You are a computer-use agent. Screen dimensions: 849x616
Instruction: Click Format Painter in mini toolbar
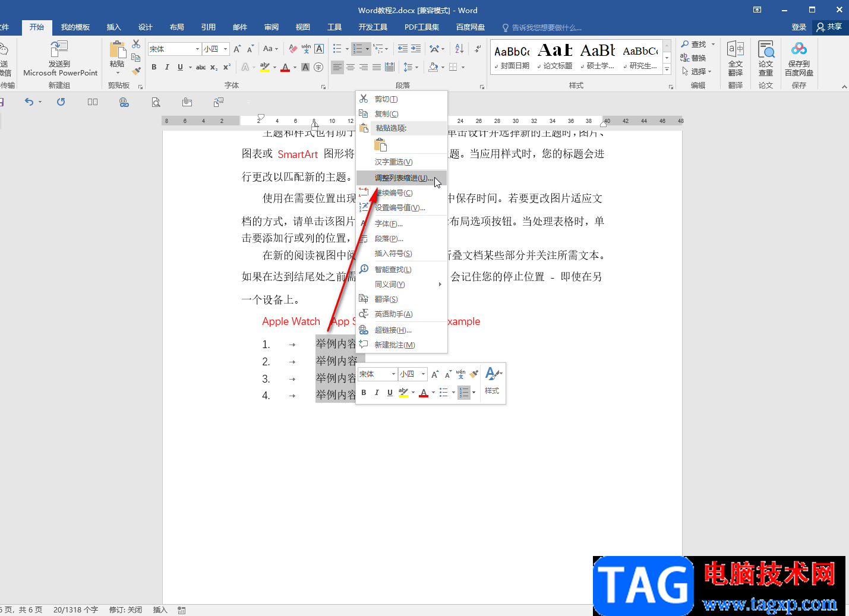coord(474,374)
